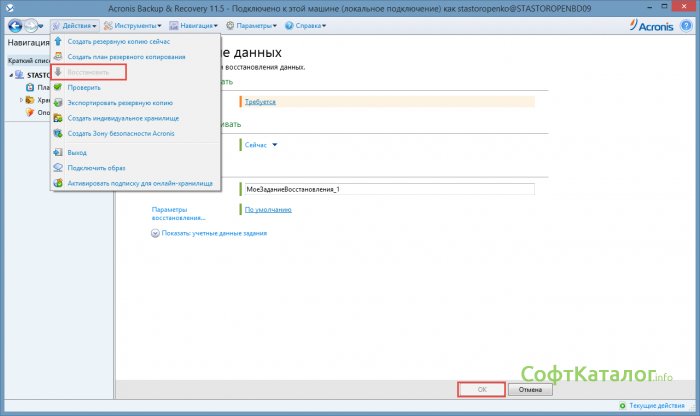700x416 pixels.
Task: Click the green checkmark Проверить icon
Action: 58,87
